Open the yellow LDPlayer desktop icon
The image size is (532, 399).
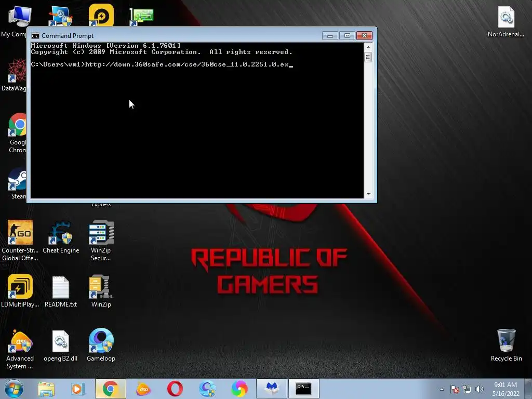click(x=101, y=15)
